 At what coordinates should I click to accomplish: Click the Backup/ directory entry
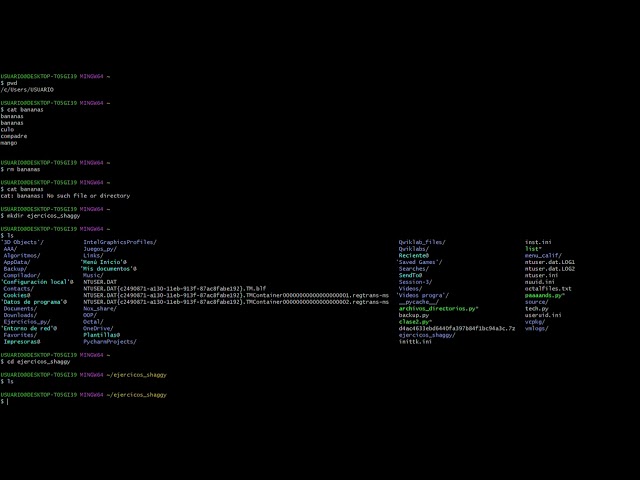coord(15,269)
